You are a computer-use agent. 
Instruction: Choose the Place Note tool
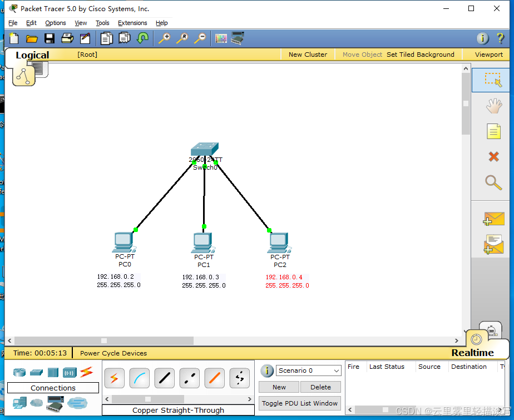pos(493,131)
